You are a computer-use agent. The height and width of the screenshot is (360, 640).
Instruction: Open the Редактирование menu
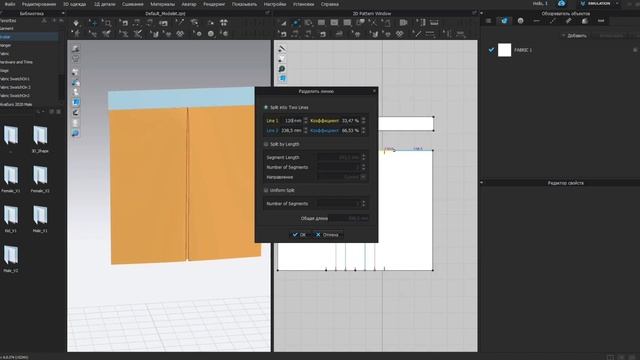(39, 4)
